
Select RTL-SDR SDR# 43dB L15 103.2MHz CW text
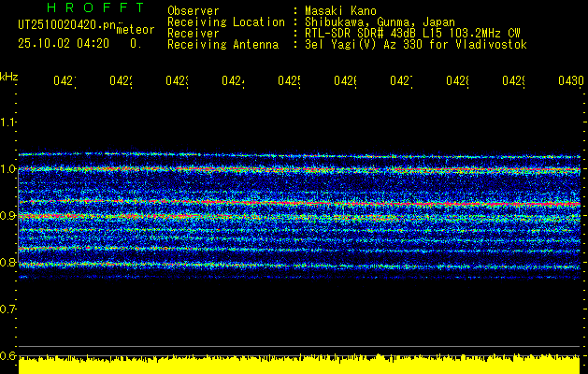coord(412,34)
